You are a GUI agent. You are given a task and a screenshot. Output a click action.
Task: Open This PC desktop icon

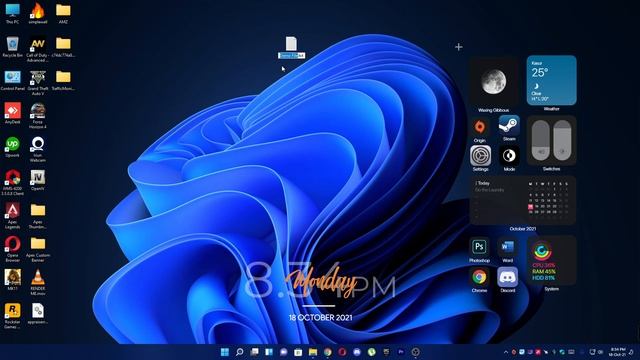pyautogui.click(x=12, y=13)
